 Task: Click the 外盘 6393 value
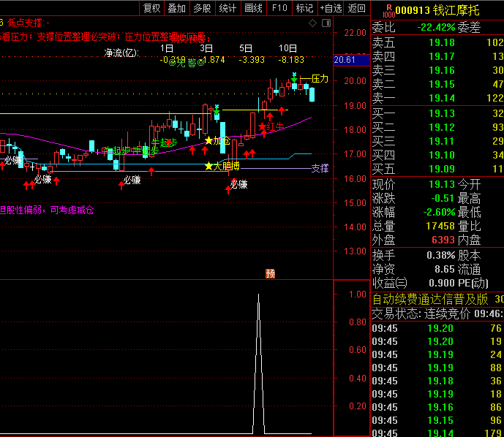click(443, 240)
